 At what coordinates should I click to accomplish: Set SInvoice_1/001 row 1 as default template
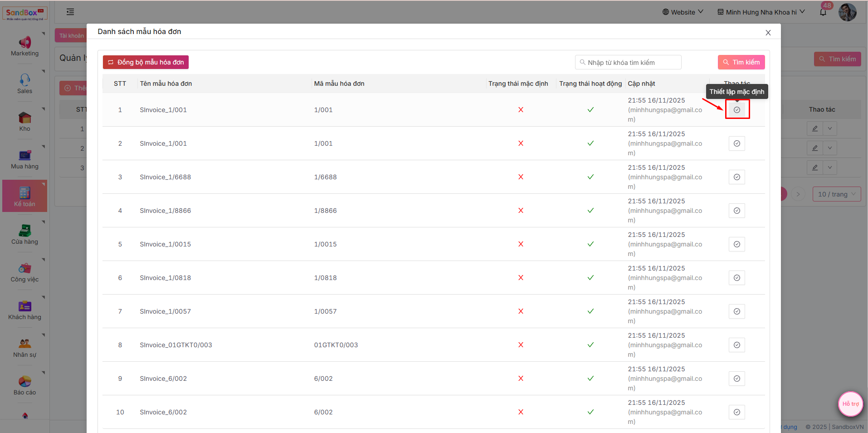(736, 110)
